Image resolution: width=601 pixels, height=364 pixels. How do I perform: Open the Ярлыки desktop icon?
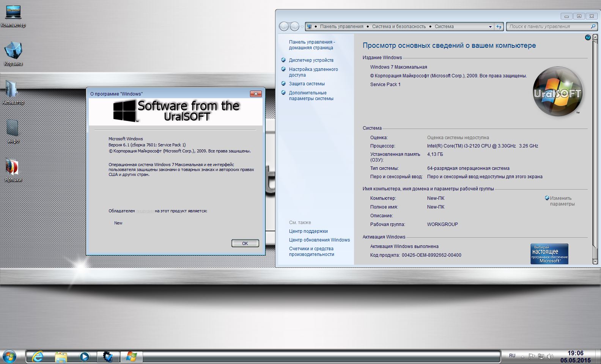coord(13,170)
